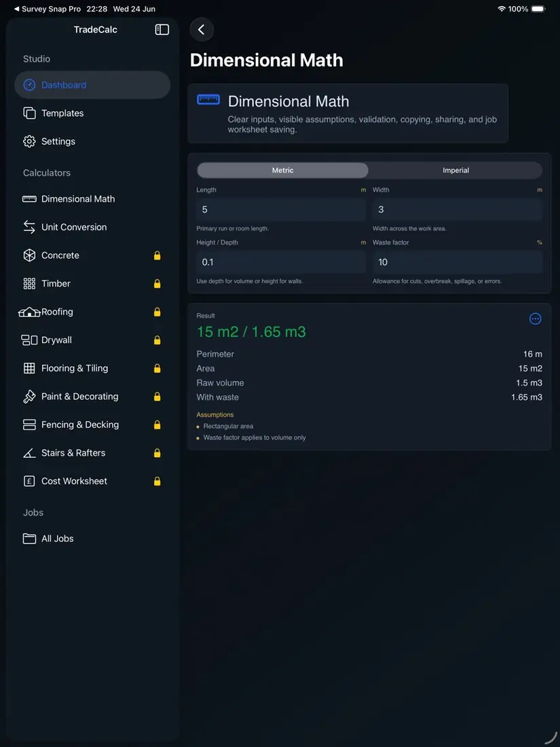Open All Jobs list
The height and width of the screenshot is (747, 560).
[x=92, y=539]
